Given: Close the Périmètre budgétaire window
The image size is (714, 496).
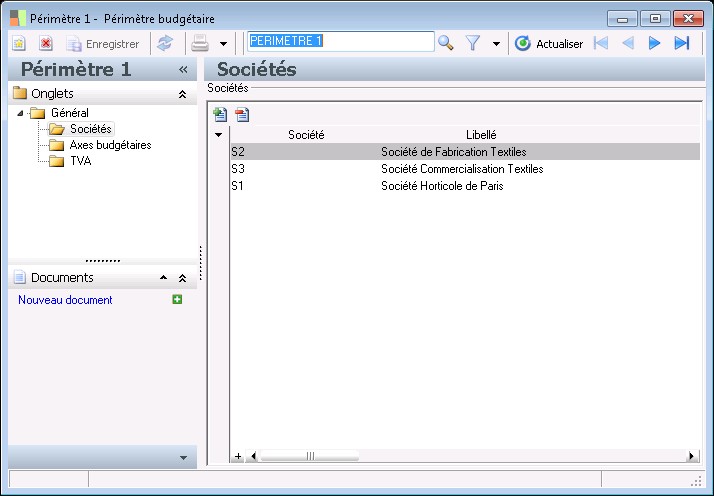Looking at the screenshot, I should (688, 19).
